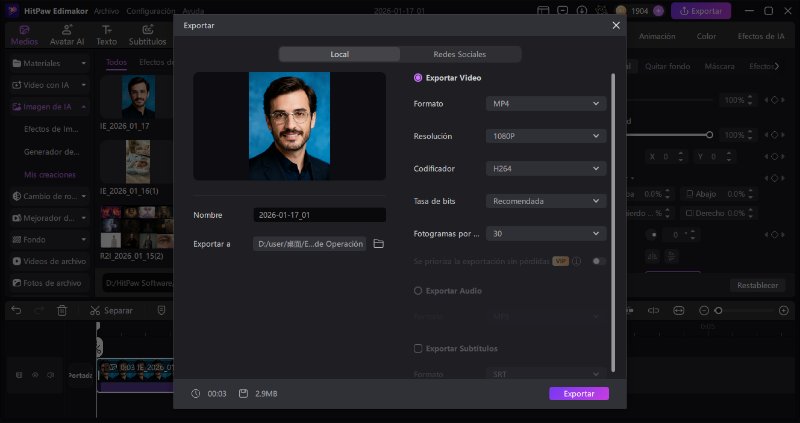Click the zoom in plus icon on timeline

pos(784,310)
